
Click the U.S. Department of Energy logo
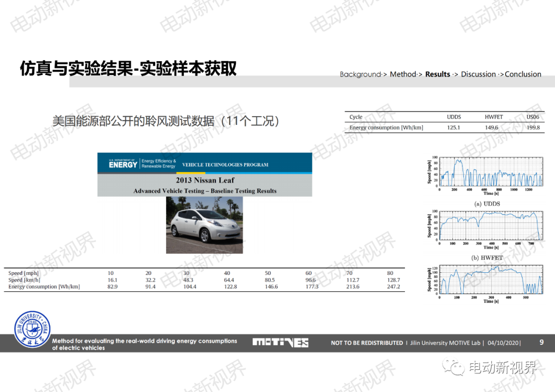tap(123, 163)
